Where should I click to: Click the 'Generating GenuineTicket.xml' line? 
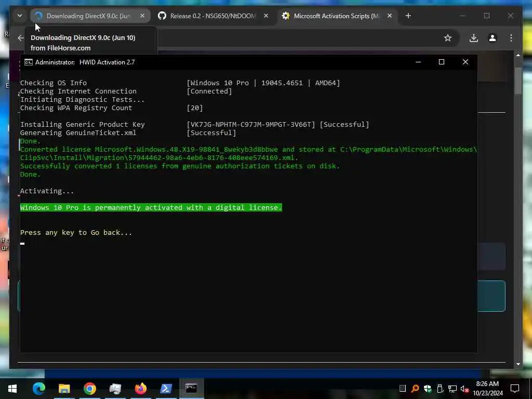coord(78,132)
